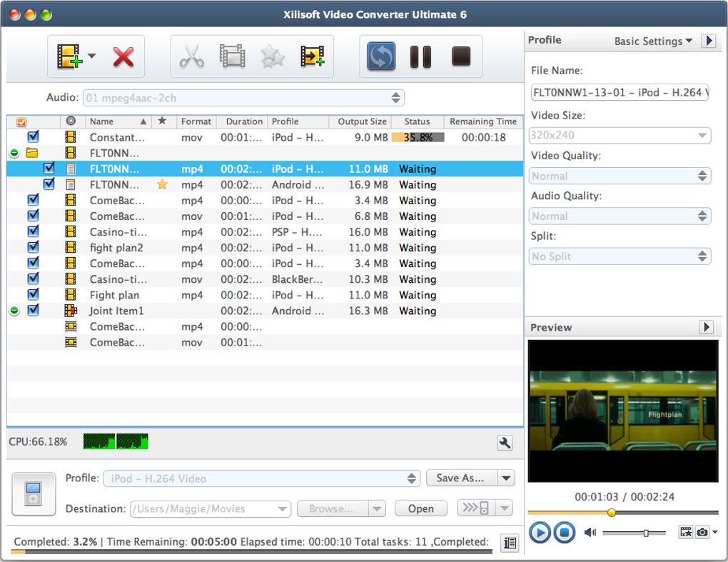The image size is (728, 562).
Task: Uncheck the fight plan2 file
Action: (x=33, y=247)
